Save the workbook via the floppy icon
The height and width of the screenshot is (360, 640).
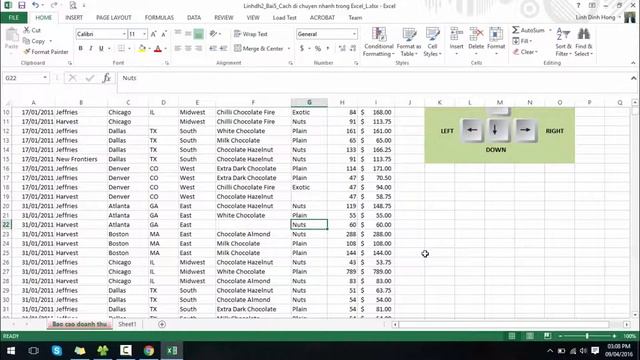click(x=21, y=5)
